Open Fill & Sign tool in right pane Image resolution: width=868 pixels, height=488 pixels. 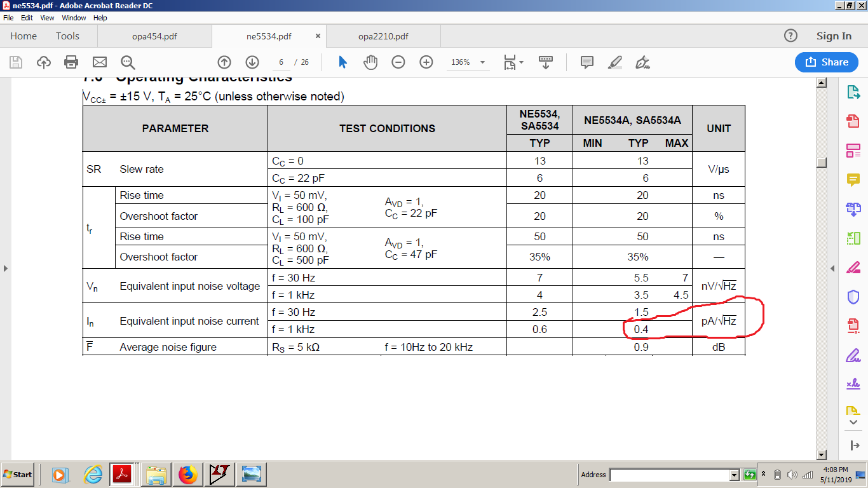point(853,355)
